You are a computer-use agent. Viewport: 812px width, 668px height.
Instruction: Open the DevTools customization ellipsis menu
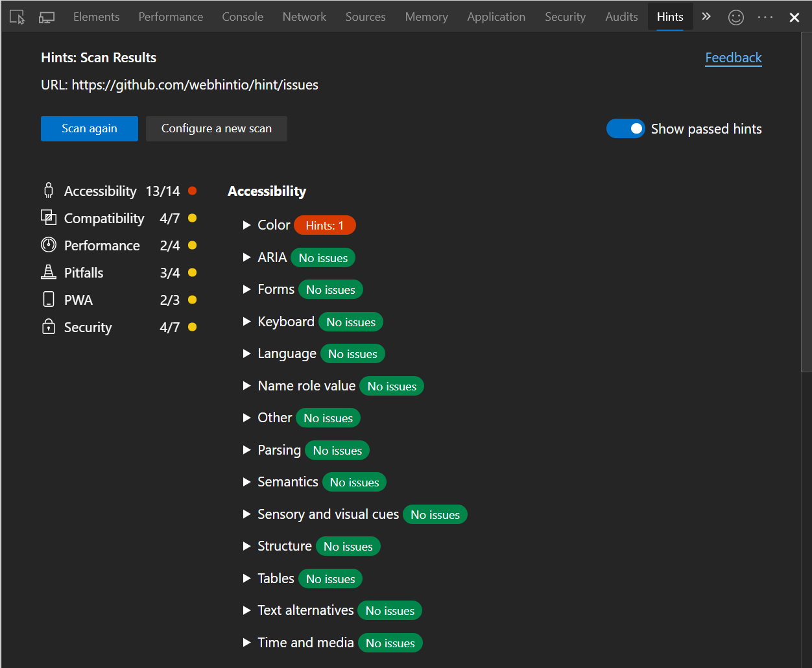[x=765, y=17]
